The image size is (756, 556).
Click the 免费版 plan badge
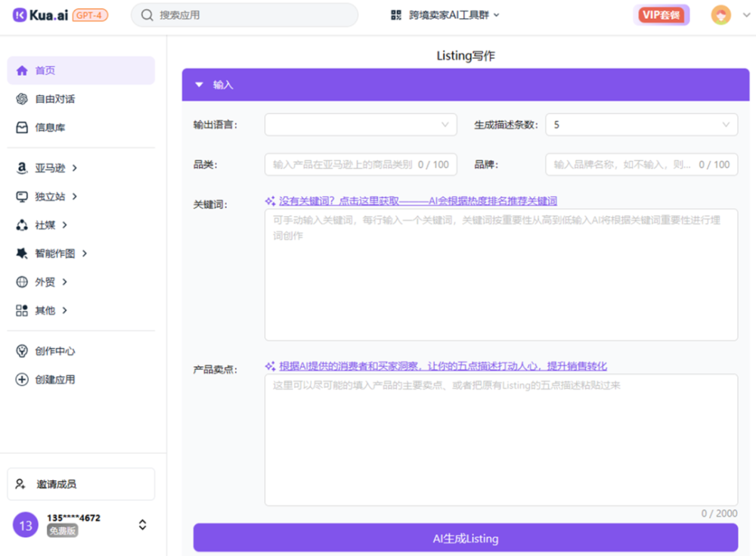click(63, 531)
